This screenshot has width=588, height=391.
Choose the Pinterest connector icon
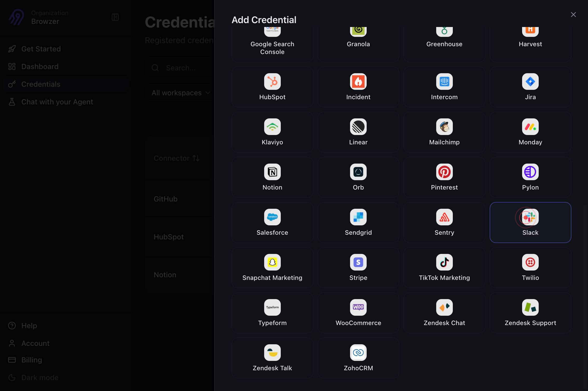[444, 172]
